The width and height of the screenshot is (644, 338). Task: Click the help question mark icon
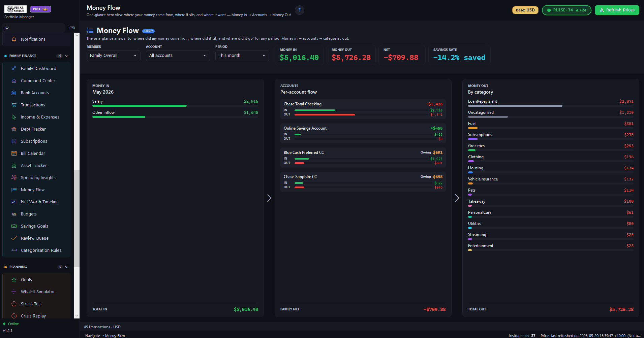click(x=299, y=10)
